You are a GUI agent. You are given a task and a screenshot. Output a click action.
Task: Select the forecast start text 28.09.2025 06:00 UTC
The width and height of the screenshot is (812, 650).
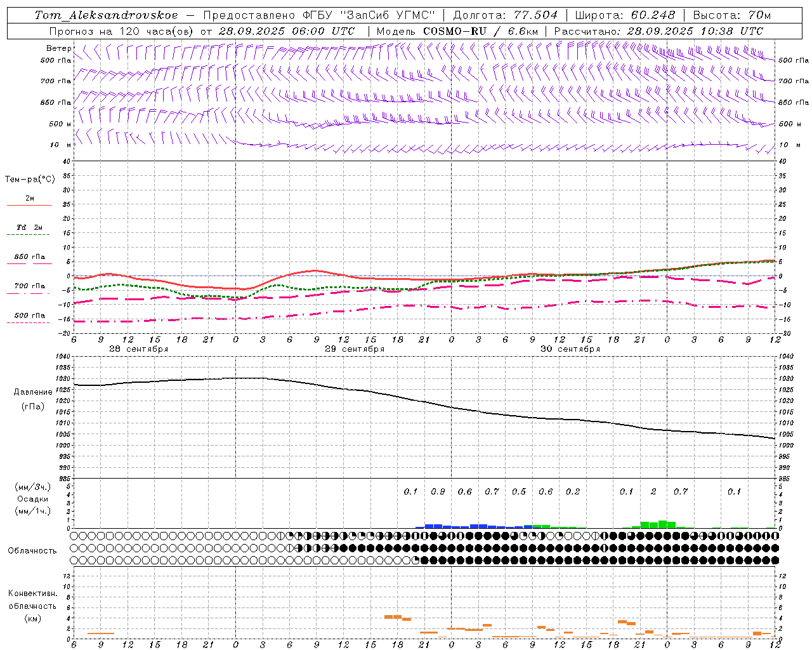click(x=286, y=31)
